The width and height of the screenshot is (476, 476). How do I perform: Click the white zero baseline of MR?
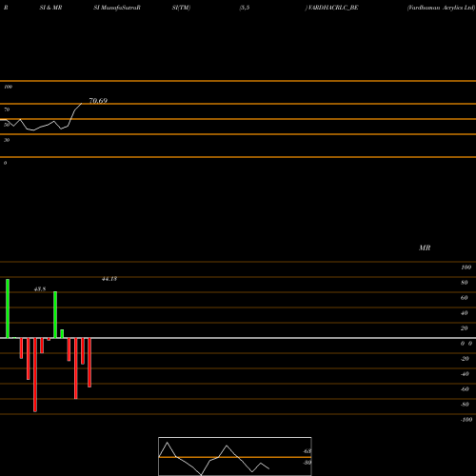pyautogui.click(x=238, y=338)
